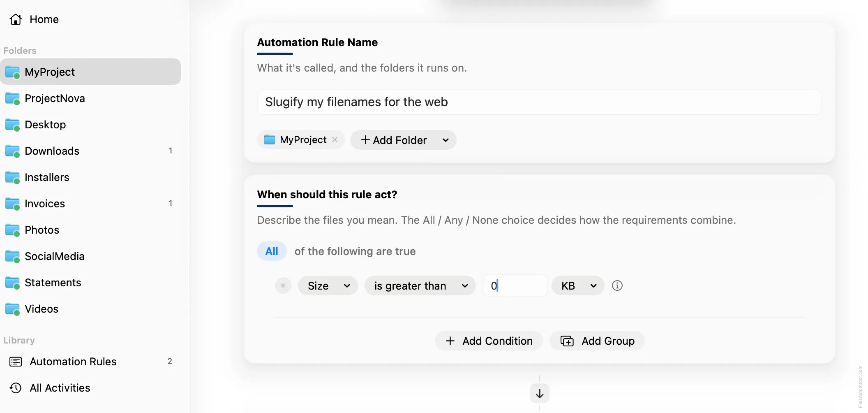Select the Installers folder label
Viewport: 868px width, 413px height.
[47, 177]
